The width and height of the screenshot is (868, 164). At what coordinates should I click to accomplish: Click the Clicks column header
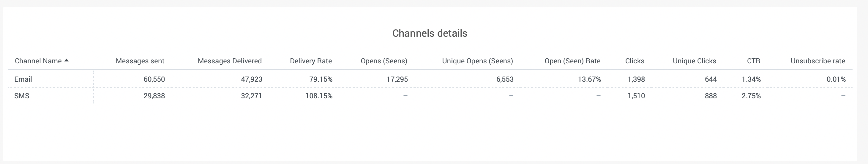point(635,61)
